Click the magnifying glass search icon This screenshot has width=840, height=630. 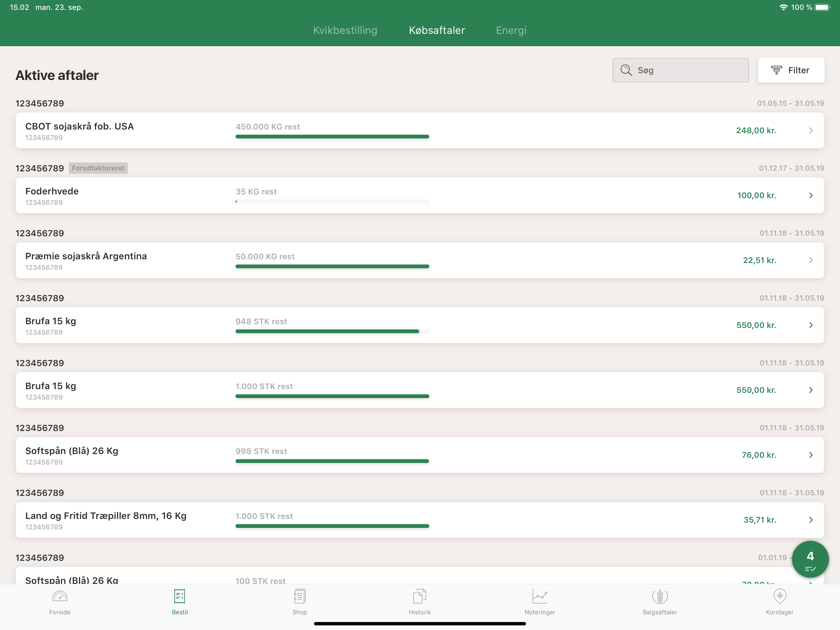coord(626,70)
